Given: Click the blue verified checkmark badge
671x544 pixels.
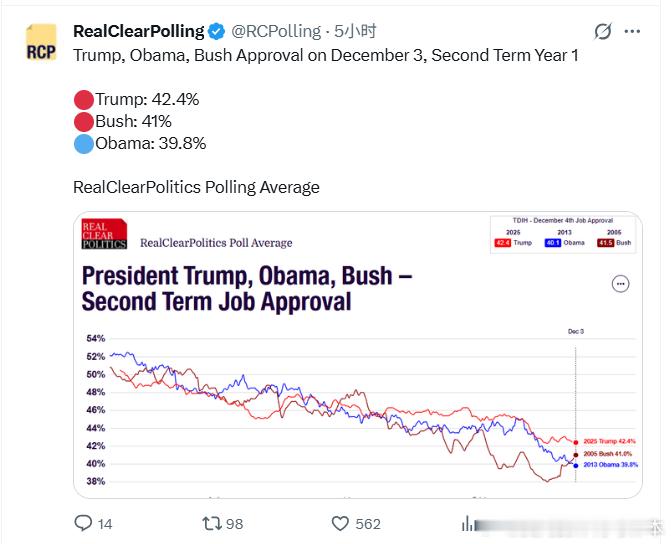Looking at the screenshot, I should [x=217, y=31].
